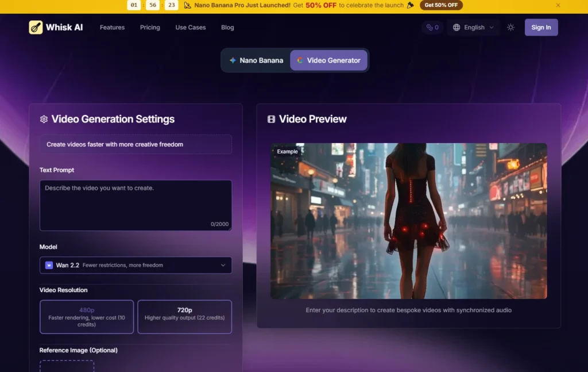
Task: Click the globe language icon
Action: coord(457,28)
